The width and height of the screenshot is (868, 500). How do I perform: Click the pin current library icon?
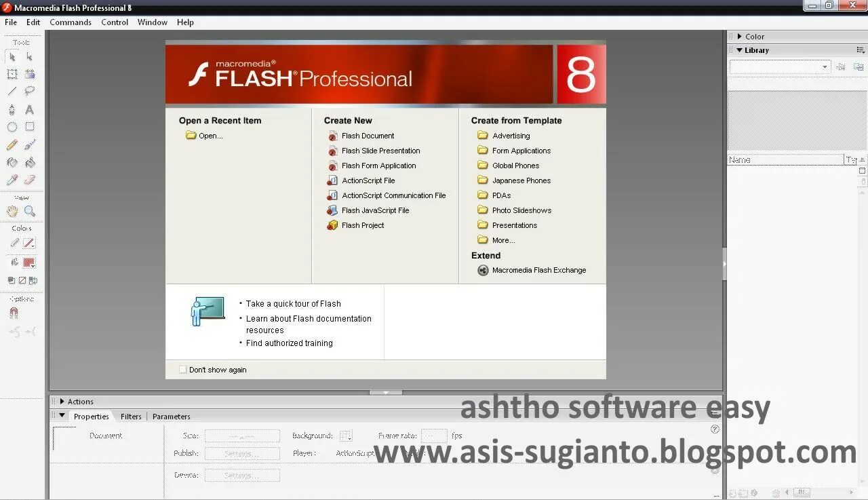[x=841, y=66]
